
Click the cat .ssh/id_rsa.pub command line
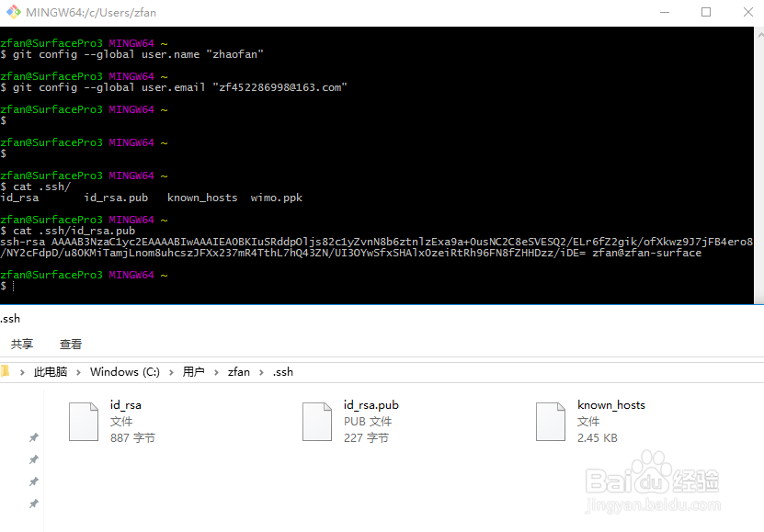click(68, 231)
